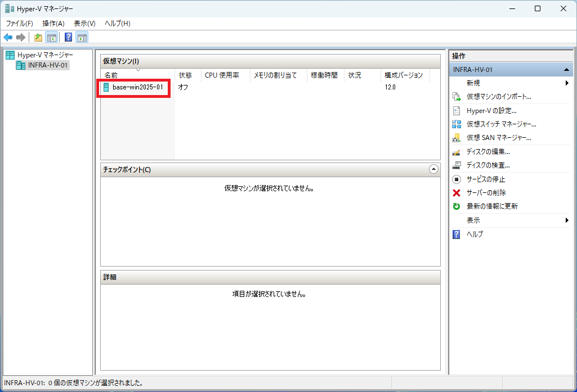Open the ヘルプ(H) menu
The image size is (577, 392).
tap(118, 24)
